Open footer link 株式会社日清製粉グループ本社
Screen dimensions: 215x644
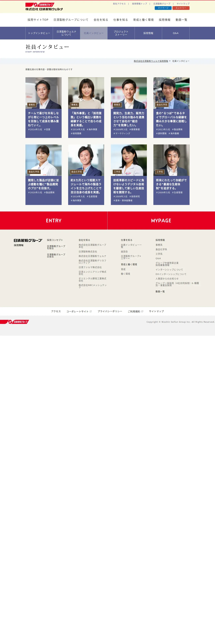click(92, 246)
